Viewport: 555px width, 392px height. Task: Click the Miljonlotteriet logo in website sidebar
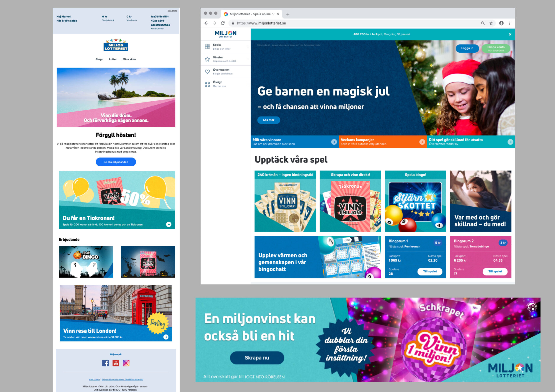pos(225,34)
